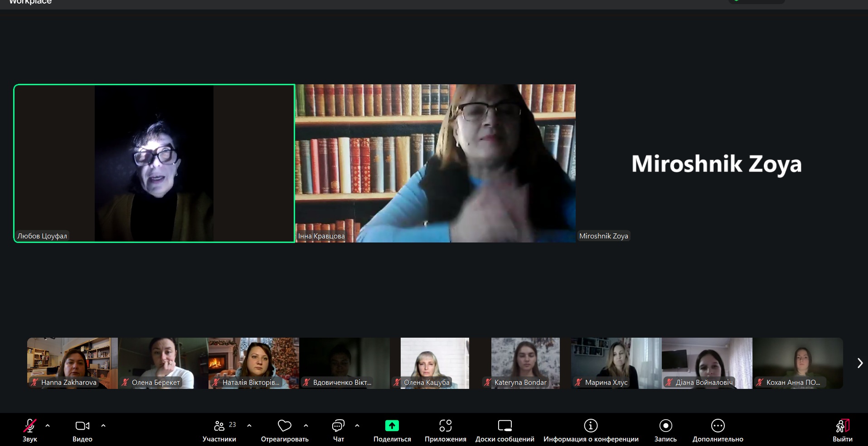Open the Участники participants panel
This screenshot has height=446, width=868.
[219, 426]
